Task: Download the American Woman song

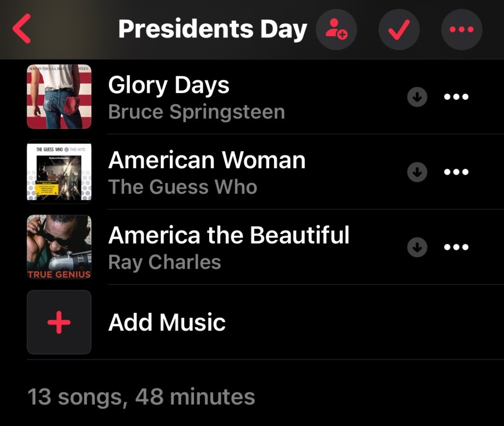Action: click(x=417, y=172)
